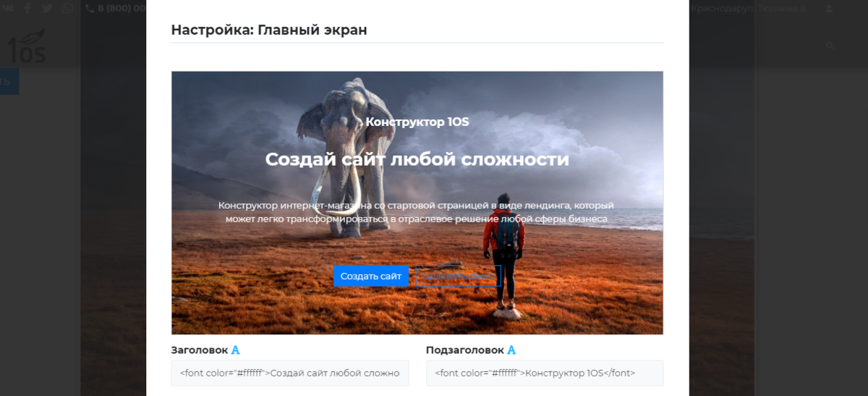Focus the Заголовок input field

290,373
